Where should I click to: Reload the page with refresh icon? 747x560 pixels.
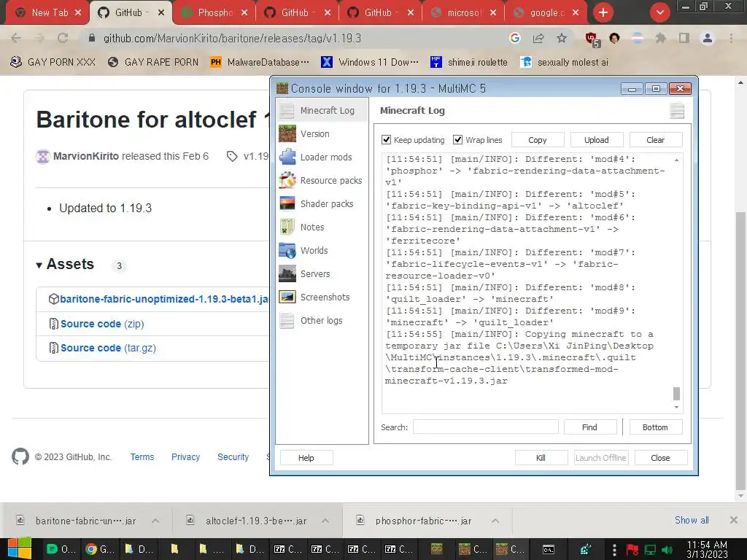63,38
